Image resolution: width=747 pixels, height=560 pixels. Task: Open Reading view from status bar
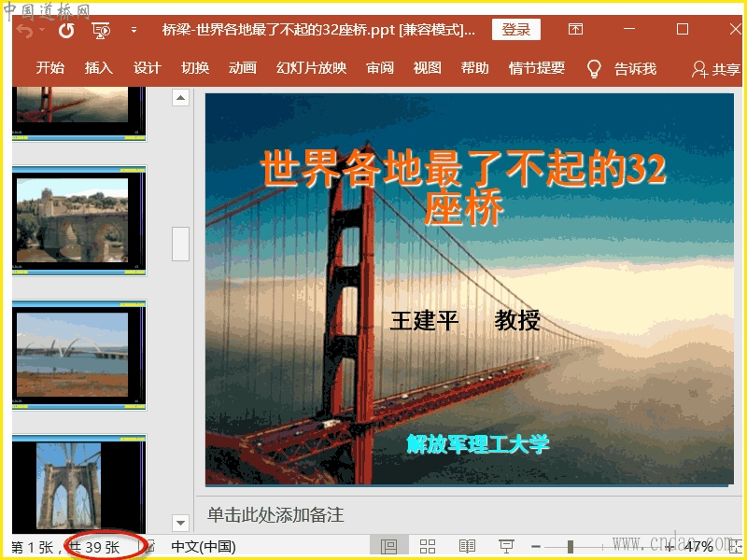pos(467,546)
